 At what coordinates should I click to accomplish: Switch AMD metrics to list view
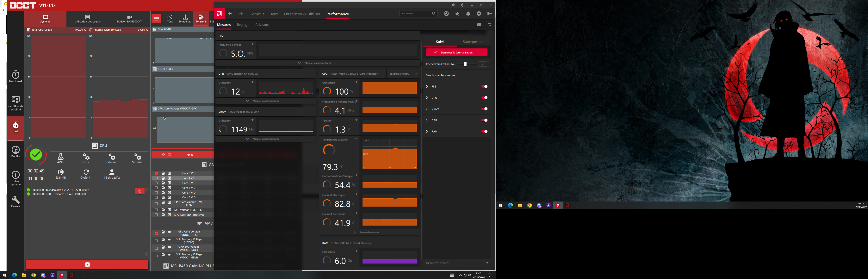click(479, 24)
